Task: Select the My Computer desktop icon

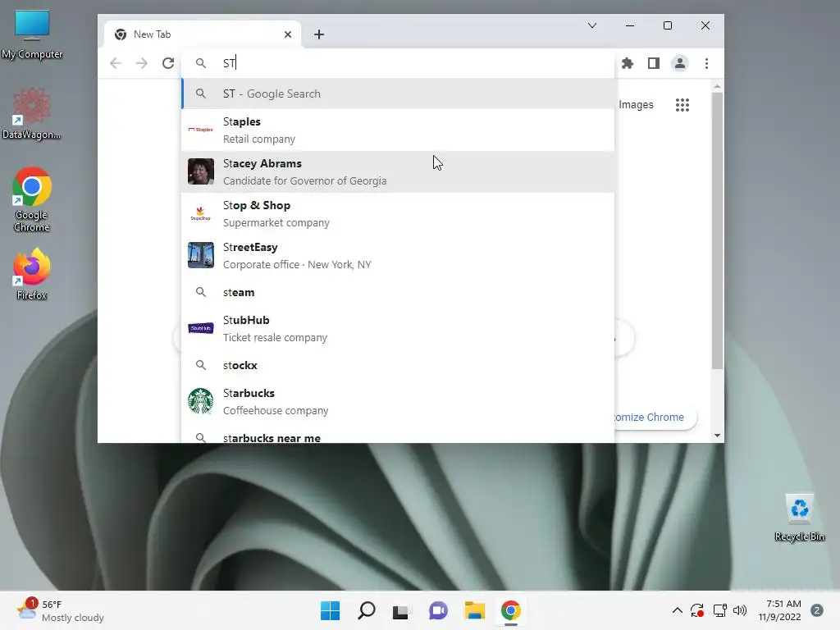Action: [32, 34]
